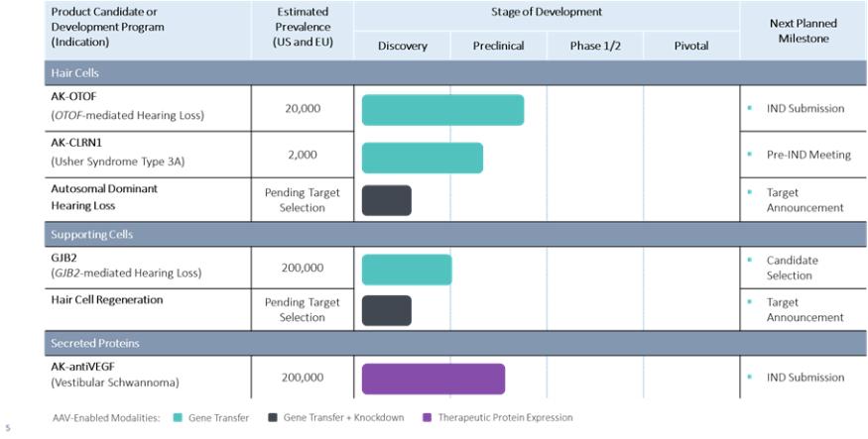868x439 pixels.
Task: Click the Phase 1/2 column header
Action: (594, 47)
